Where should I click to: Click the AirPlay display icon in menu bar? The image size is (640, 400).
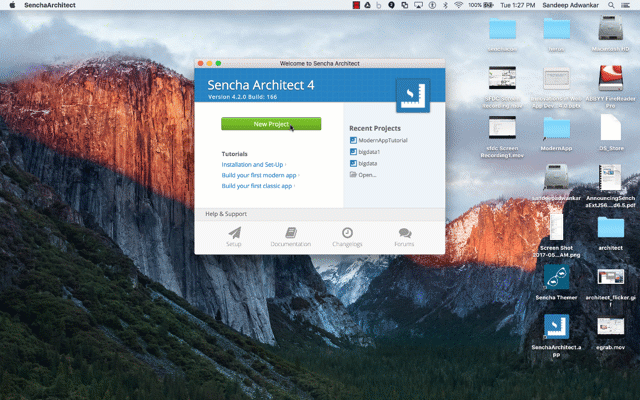tap(418, 5)
